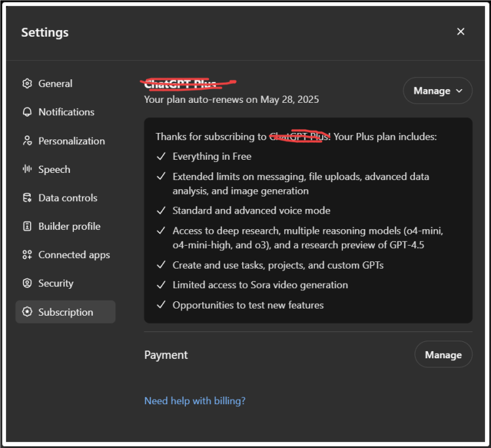The height and width of the screenshot is (448, 491).
Task: Open the Security section
Action: [x=65, y=283]
